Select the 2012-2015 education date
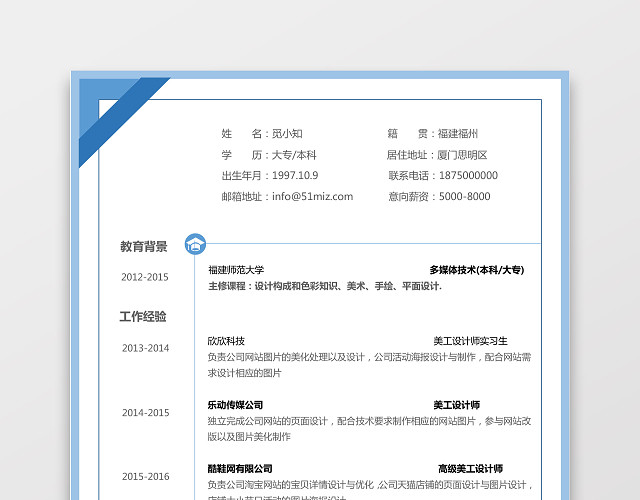The height and width of the screenshot is (500, 640). 145,277
